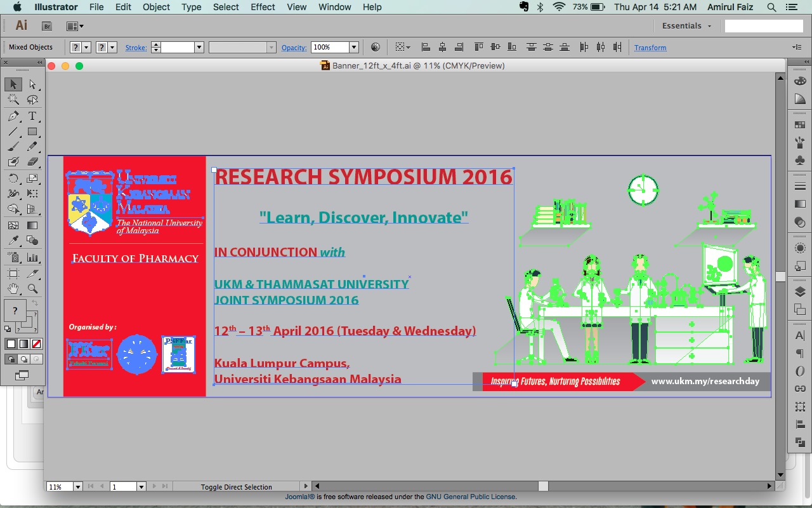Open the Color panel palette icon
The width and height of the screenshot is (812, 508).
click(800, 81)
